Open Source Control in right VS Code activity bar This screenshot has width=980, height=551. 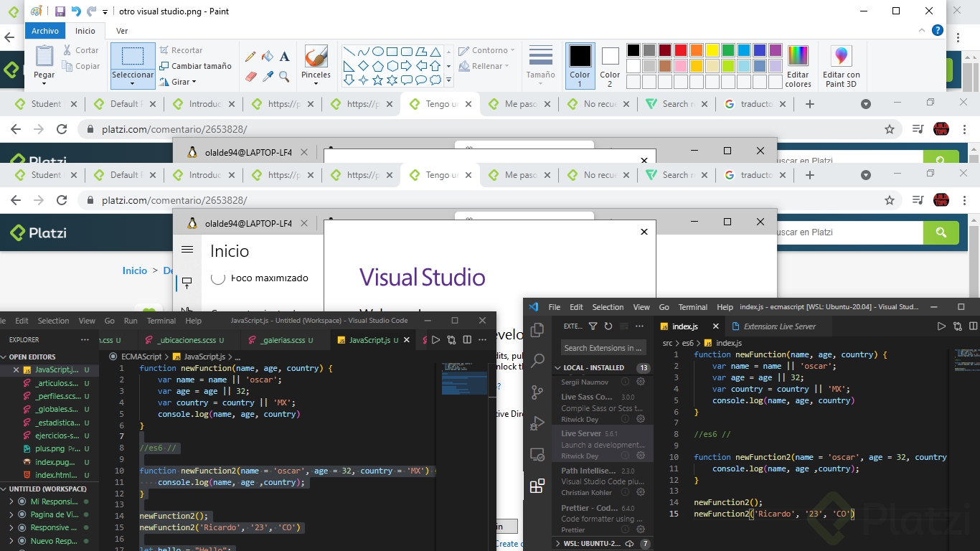[x=537, y=392]
